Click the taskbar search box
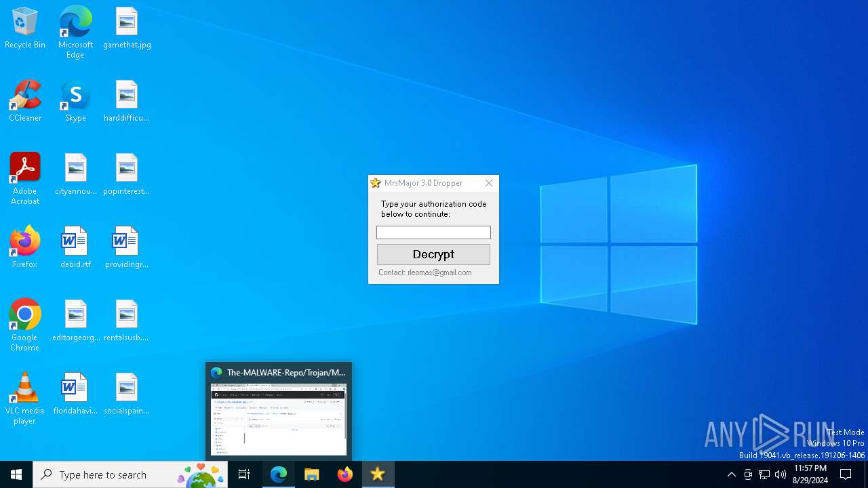868x488 pixels. pos(130,474)
